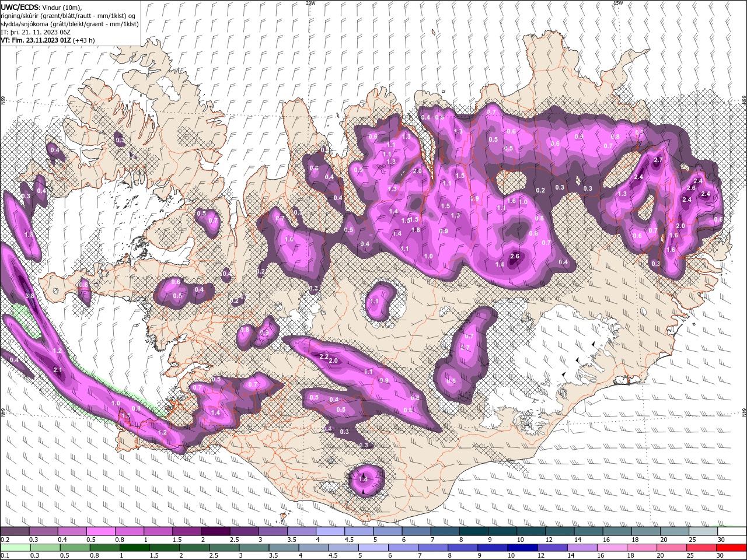
Task: Click the bright red 30 swatch in rain legend
Action: [x=731, y=547]
